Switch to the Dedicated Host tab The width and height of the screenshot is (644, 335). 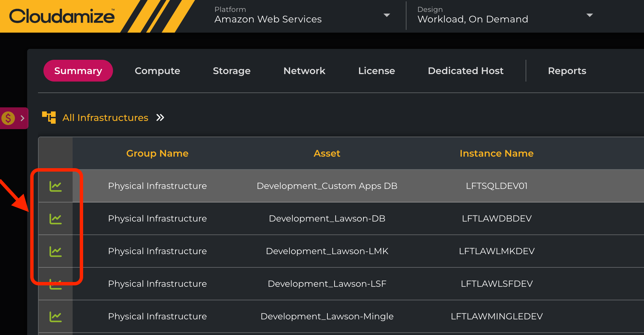click(466, 71)
